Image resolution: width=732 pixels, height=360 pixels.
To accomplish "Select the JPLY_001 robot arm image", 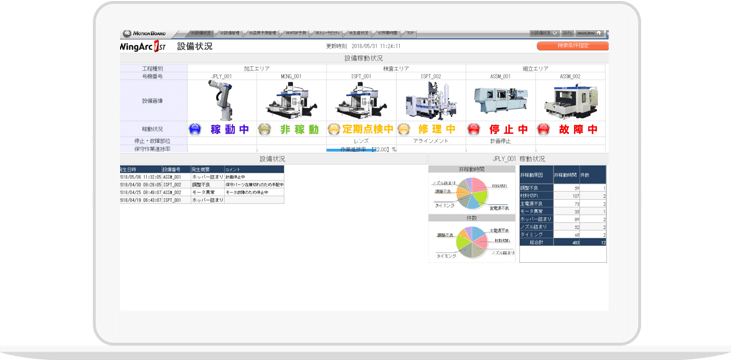I will point(221,100).
